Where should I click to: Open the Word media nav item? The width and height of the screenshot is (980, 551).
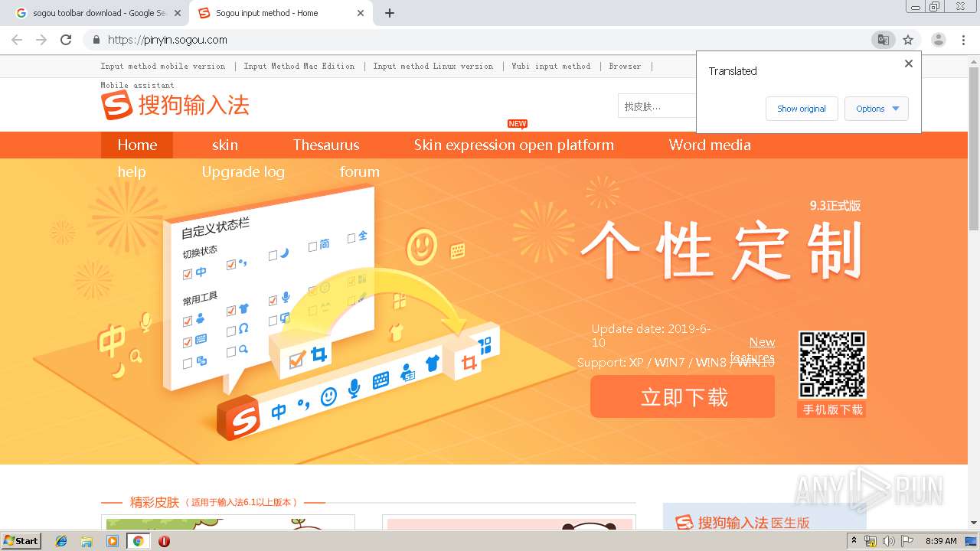pyautogui.click(x=710, y=145)
